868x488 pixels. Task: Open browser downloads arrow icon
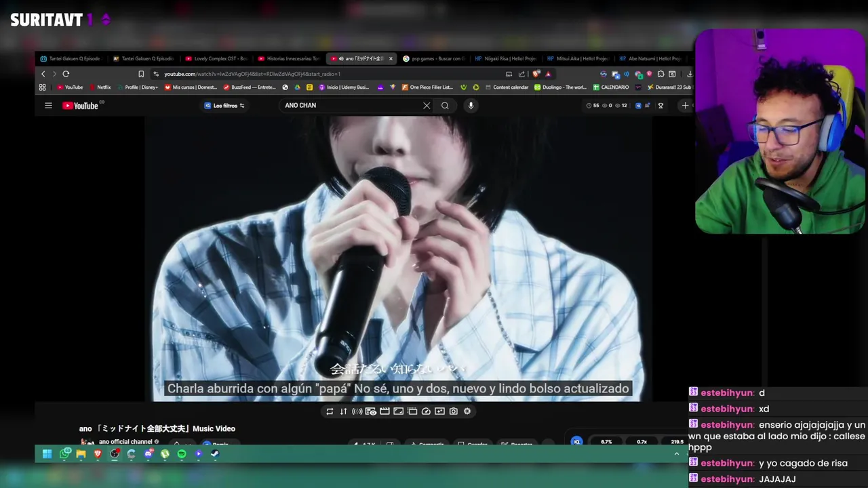point(689,74)
